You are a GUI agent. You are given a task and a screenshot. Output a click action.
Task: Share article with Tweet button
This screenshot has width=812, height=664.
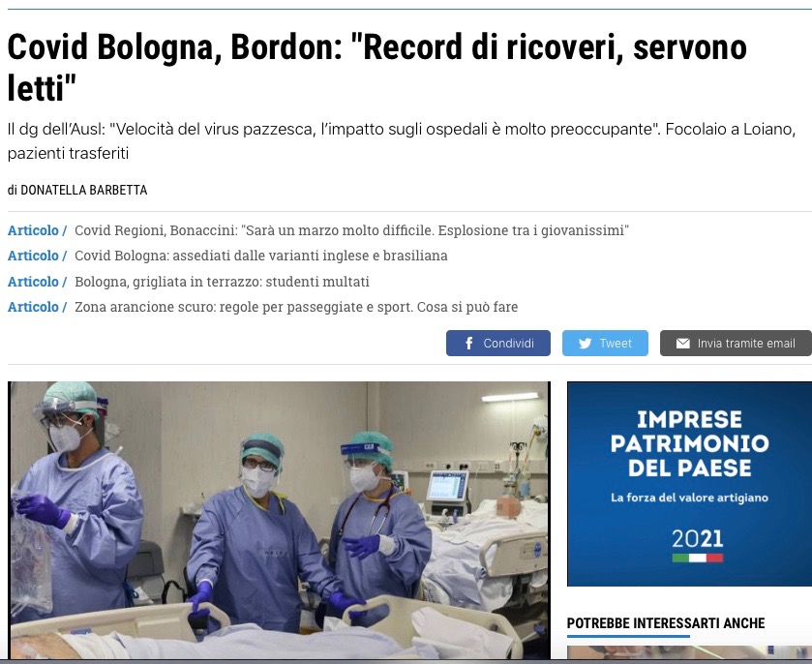606,343
